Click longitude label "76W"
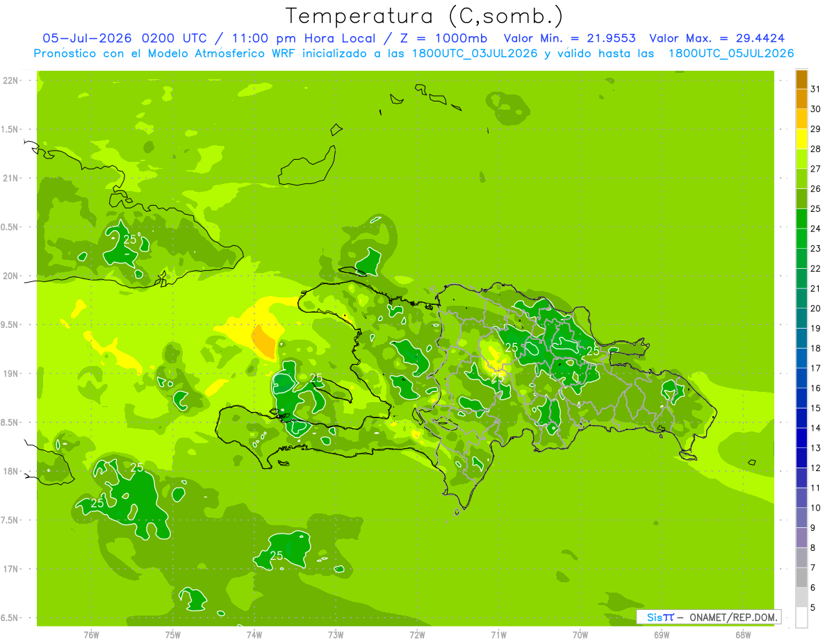Image resolution: width=834 pixels, height=644 pixels. 91,635
